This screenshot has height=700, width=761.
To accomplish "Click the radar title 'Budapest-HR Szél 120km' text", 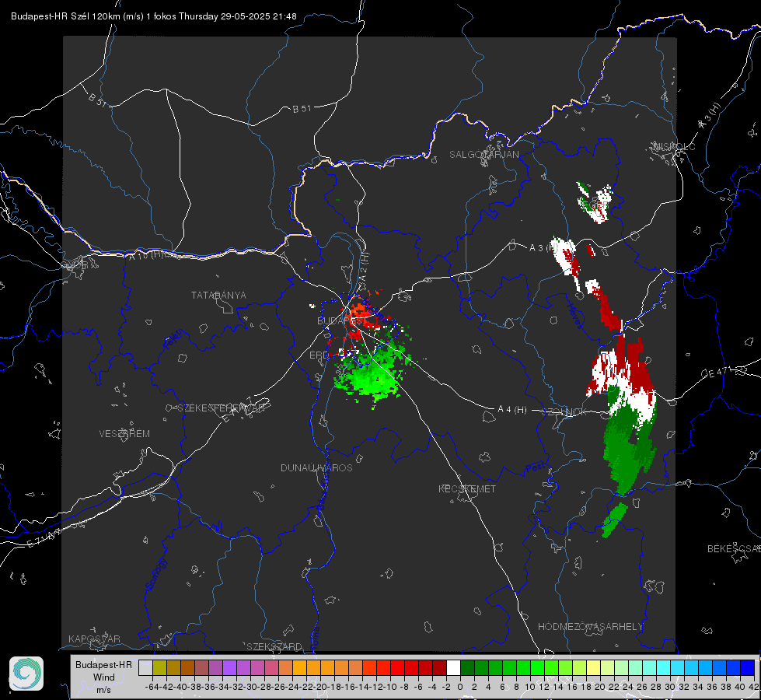I will (65, 16).
